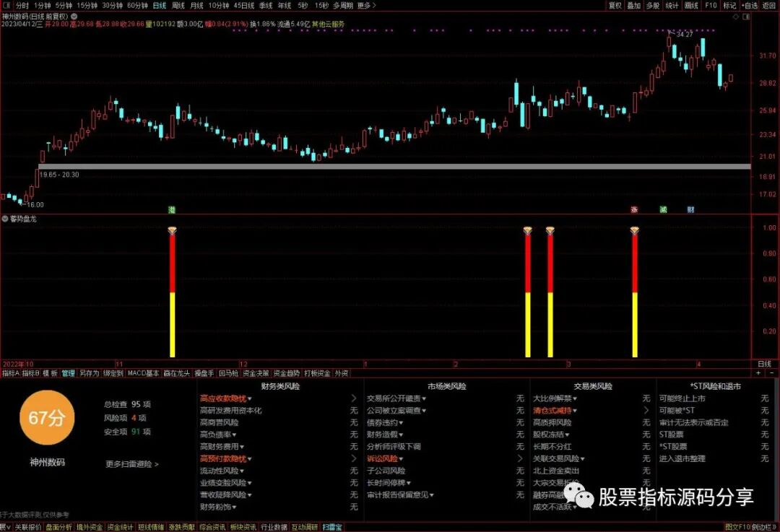Select 指标B indicator tab
780x532 pixels.
(x=31, y=373)
